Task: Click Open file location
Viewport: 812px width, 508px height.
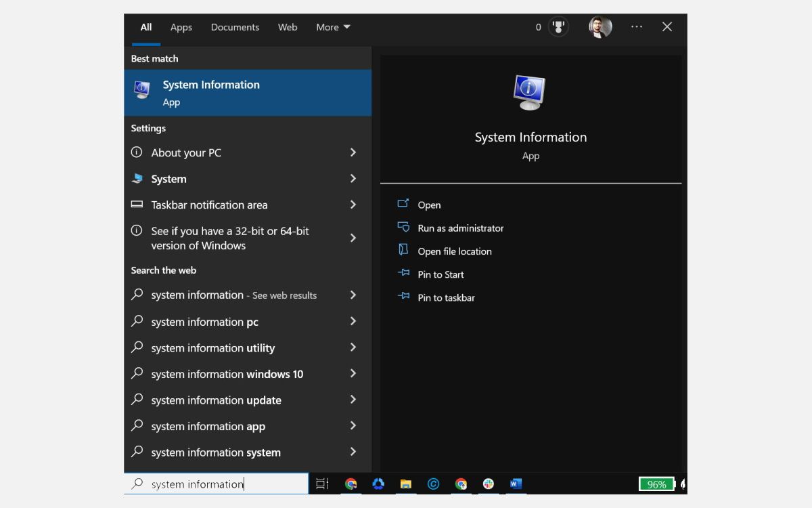Action: click(454, 251)
